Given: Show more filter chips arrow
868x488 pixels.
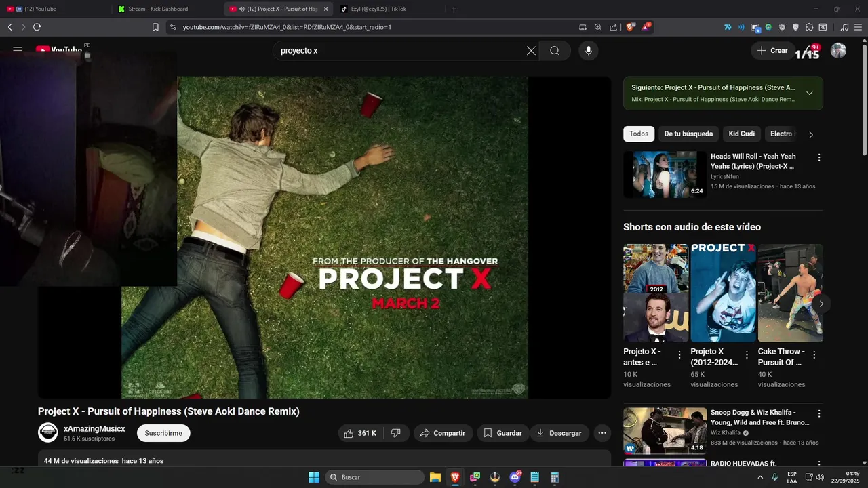Looking at the screenshot, I should 811,134.
